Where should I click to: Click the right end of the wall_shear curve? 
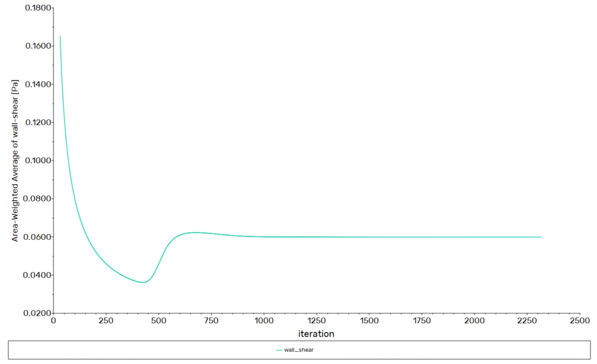(541, 237)
